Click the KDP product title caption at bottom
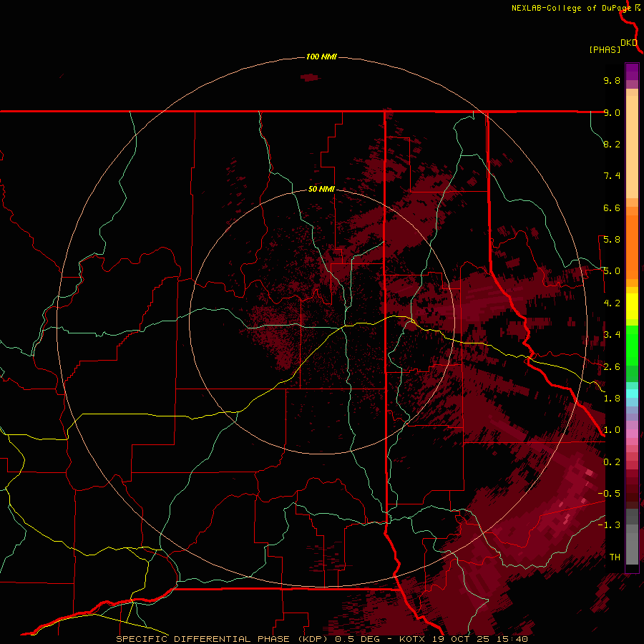This screenshot has width=644, height=644. pos(321,639)
